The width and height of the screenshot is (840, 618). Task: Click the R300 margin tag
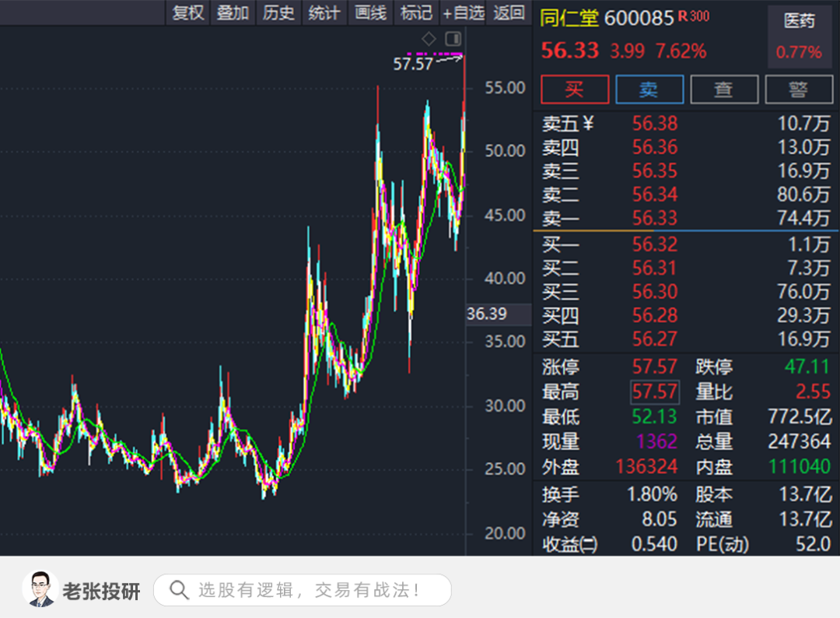click(694, 16)
